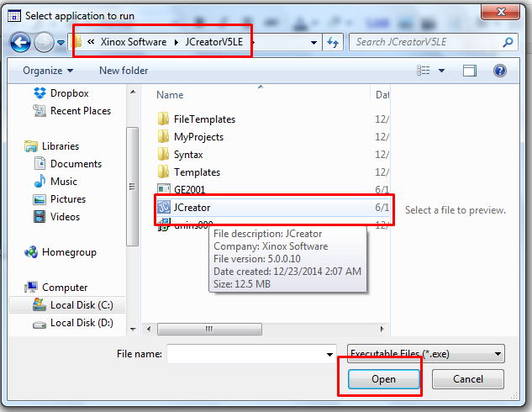Open the Organize menu
The width and height of the screenshot is (532, 412).
pos(48,71)
